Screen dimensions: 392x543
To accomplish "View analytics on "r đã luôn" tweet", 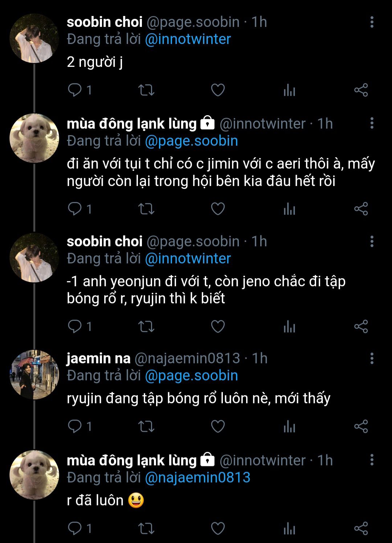I will 289,528.
